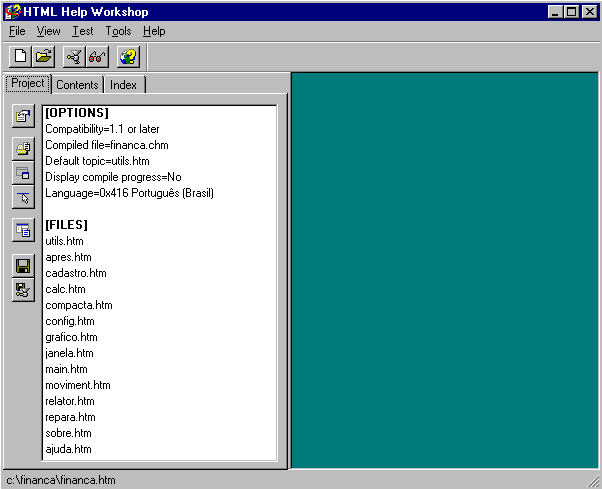The height and width of the screenshot is (489, 602).
Task: Close the HTML Help Workshop window
Action: [x=589, y=12]
